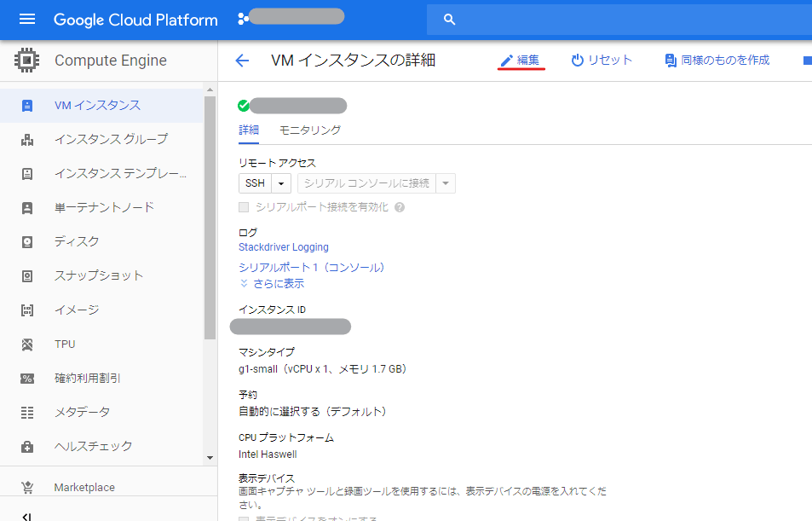Click the 単一テナントノード sidebar icon

pyautogui.click(x=27, y=208)
